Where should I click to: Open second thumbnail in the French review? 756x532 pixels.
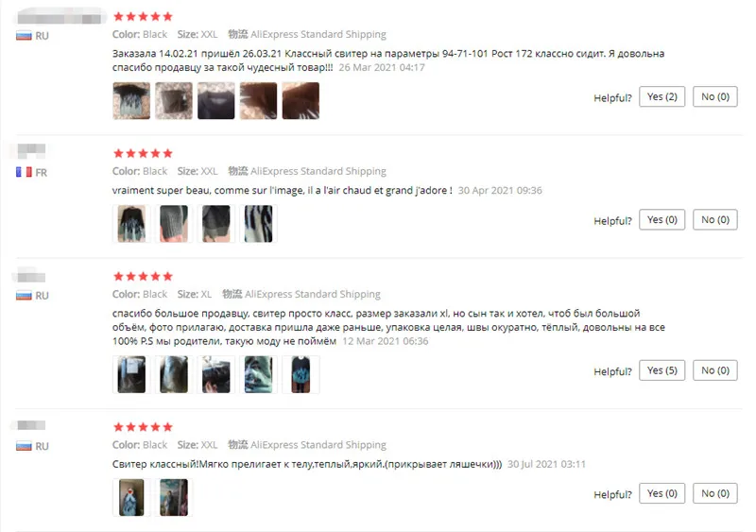point(174,224)
